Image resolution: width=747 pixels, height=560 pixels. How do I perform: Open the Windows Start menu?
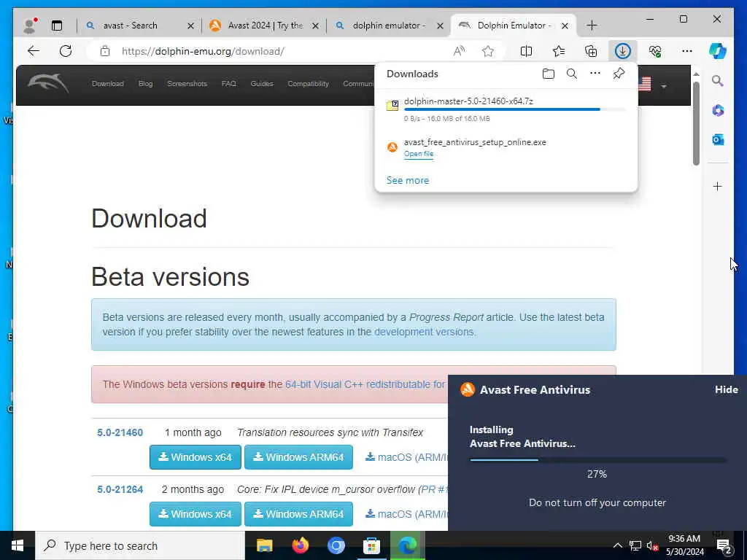[x=18, y=545]
